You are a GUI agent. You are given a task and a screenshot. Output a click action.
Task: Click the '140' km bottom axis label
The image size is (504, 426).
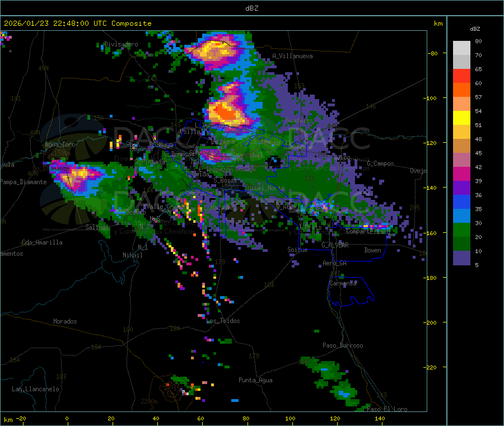tap(380, 418)
